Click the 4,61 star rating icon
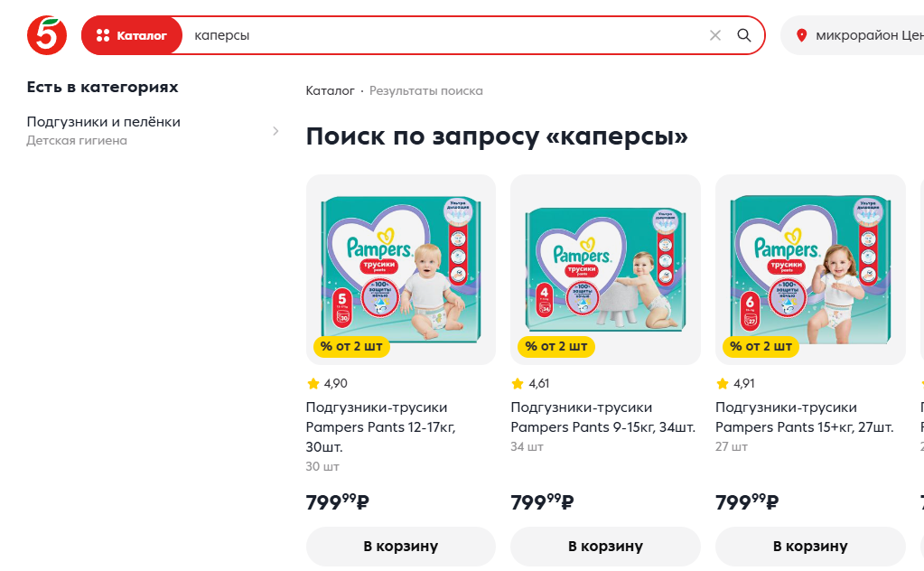Viewport: 924px width, 571px height. click(518, 384)
